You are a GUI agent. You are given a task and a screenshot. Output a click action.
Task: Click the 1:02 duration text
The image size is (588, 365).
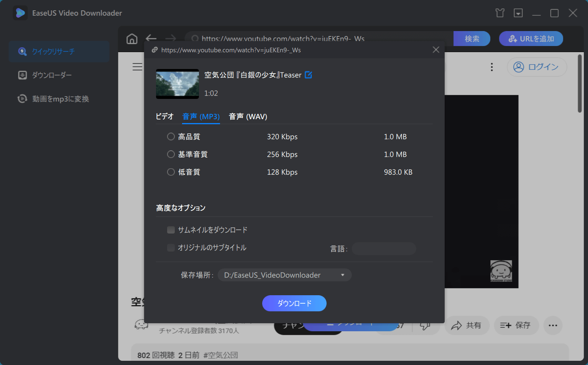coord(211,93)
